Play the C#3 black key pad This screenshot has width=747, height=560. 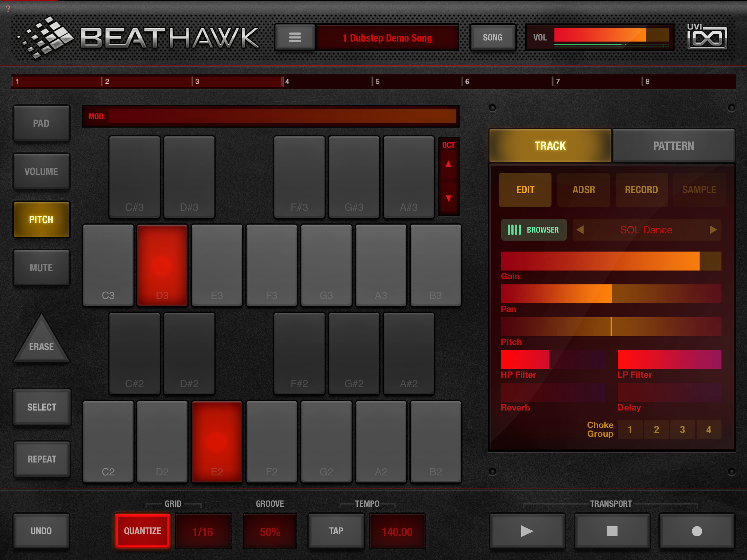click(x=135, y=177)
